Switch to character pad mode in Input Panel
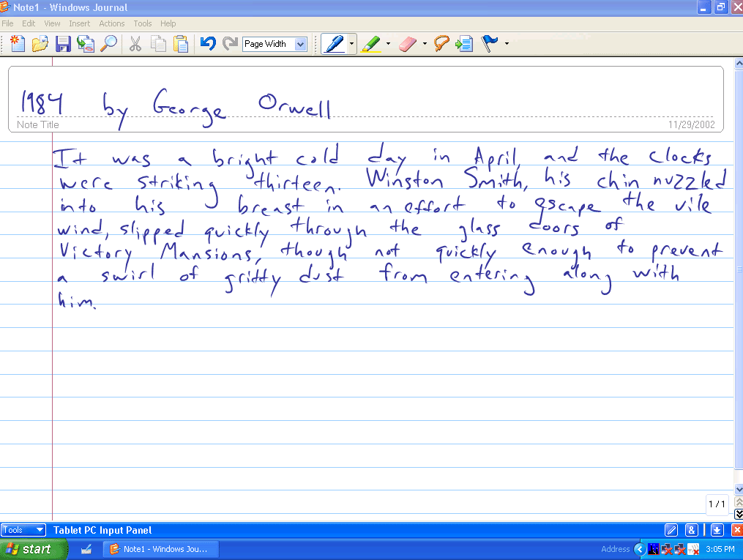This screenshot has width=743, height=560. pos(692,529)
